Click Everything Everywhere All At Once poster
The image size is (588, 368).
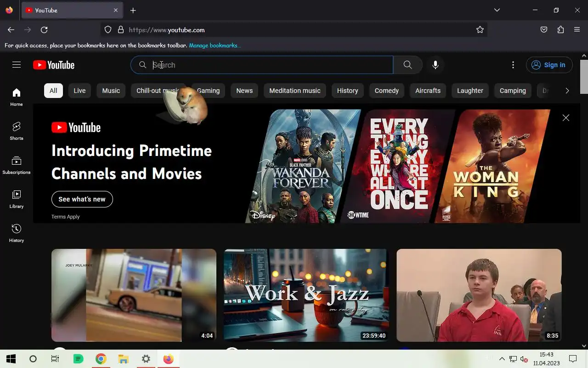click(x=397, y=166)
